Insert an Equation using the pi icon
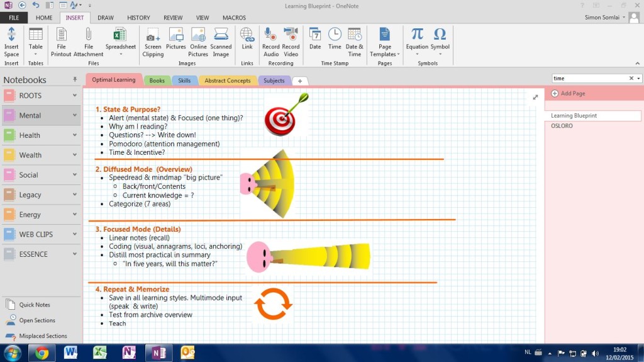Viewport: 644px width, 362px height. pos(417,35)
